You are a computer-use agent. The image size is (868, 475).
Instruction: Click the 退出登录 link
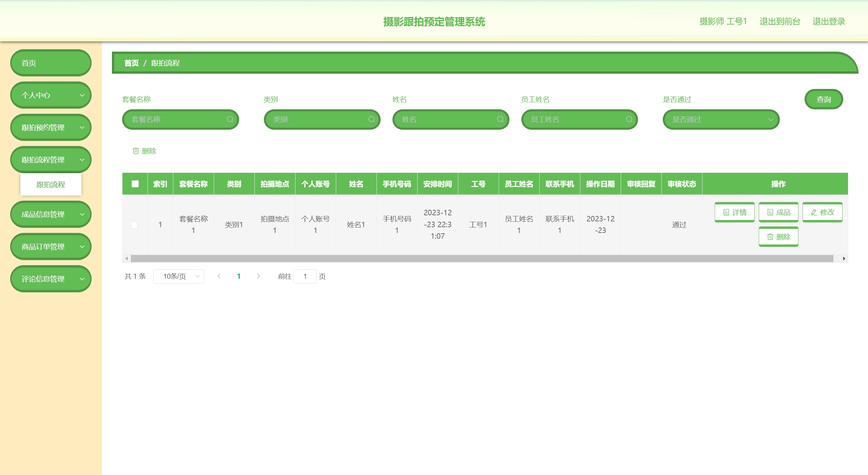(828, 21)
